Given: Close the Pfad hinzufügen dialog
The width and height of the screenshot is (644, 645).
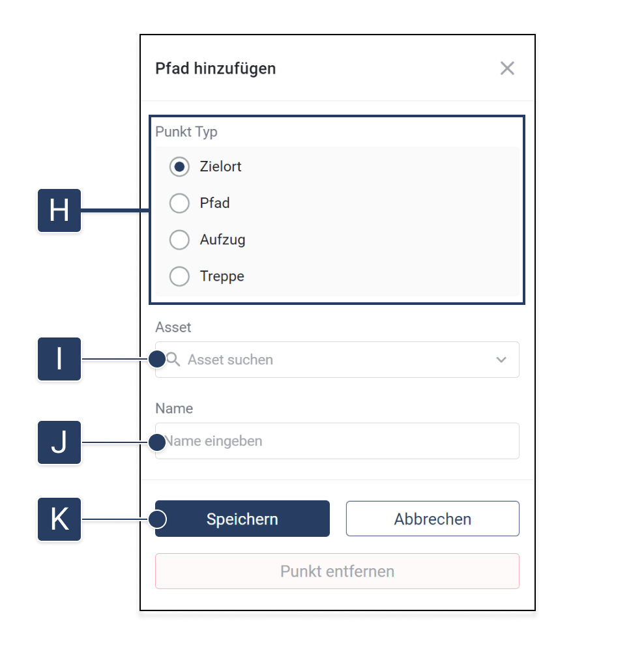Looking at the screenshot, I should point(507,68).
